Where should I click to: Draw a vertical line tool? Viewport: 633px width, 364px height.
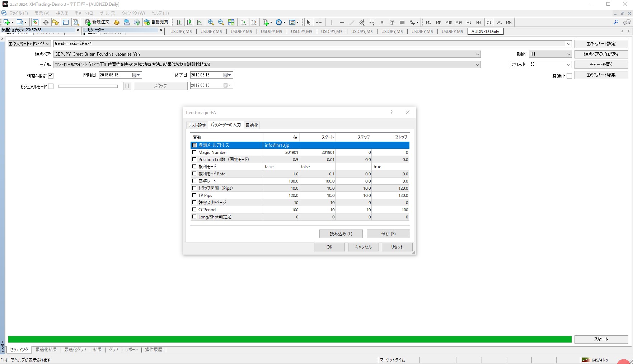coord(332,22)
